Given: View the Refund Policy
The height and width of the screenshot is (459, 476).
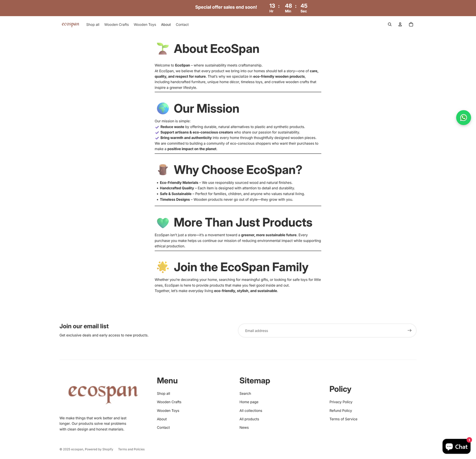Looking at the screenshot, I should click(x=340, y=410).
